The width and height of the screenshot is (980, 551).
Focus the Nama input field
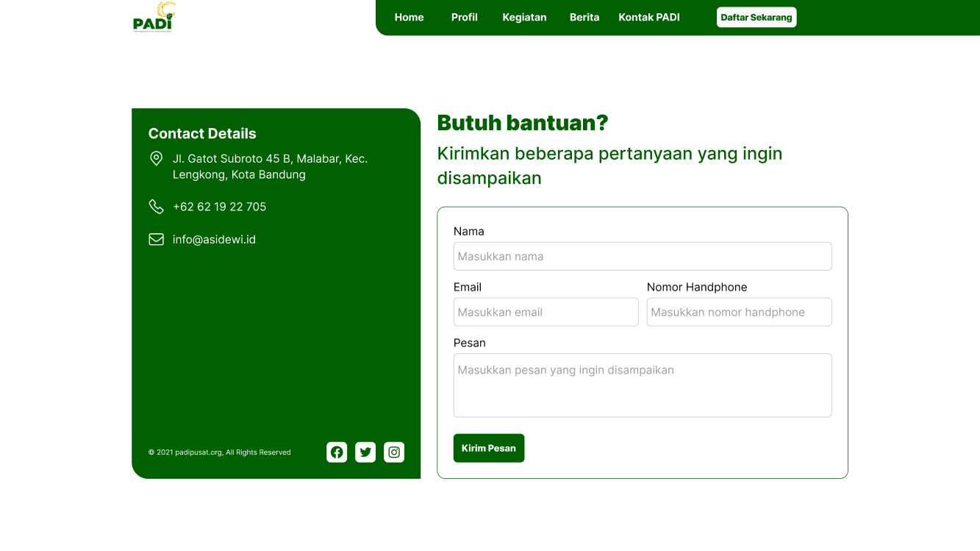pos(643,257)
